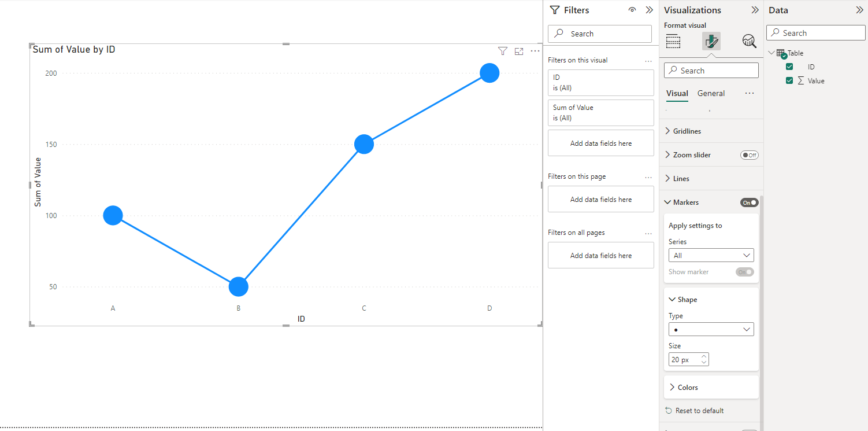This screenshot has height=431, width=868.
Task: Toggle the Filters pane eye icon
Action: [x=632, y=10]
